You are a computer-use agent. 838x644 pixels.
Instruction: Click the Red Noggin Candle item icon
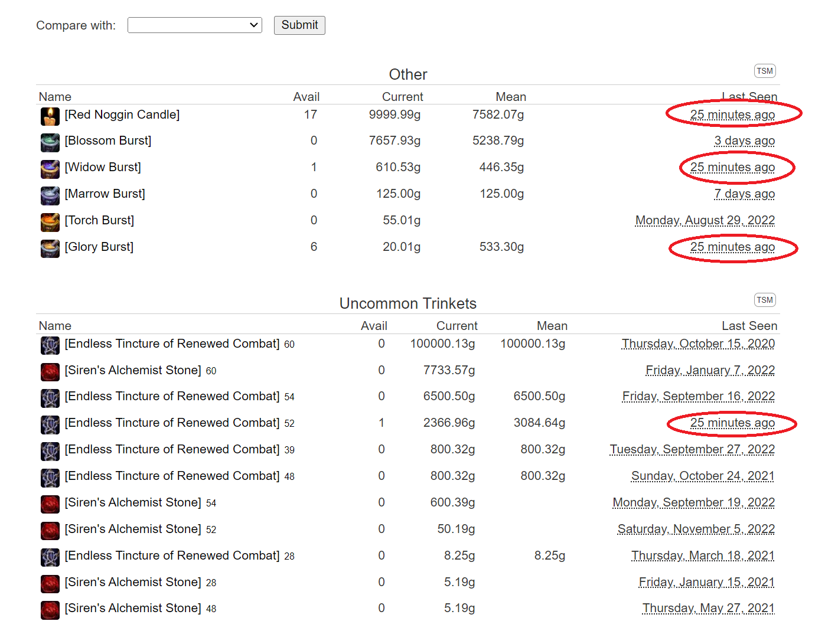(50, 116)
